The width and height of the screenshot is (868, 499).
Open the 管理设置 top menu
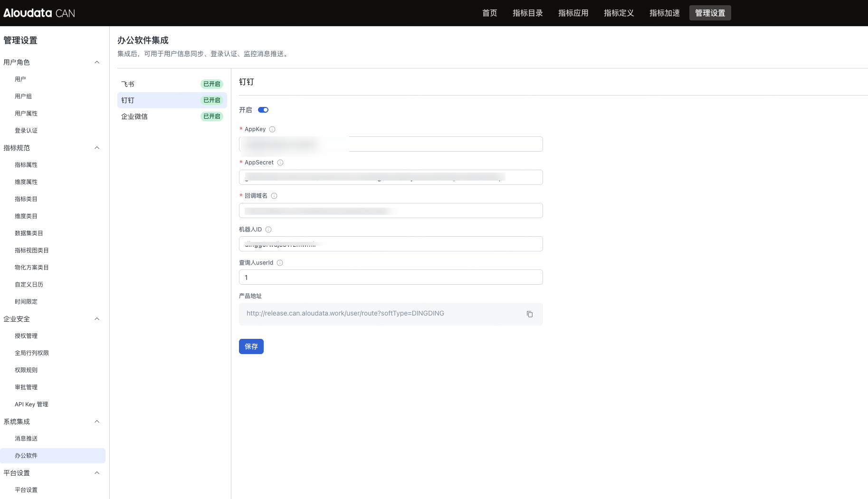710,13
